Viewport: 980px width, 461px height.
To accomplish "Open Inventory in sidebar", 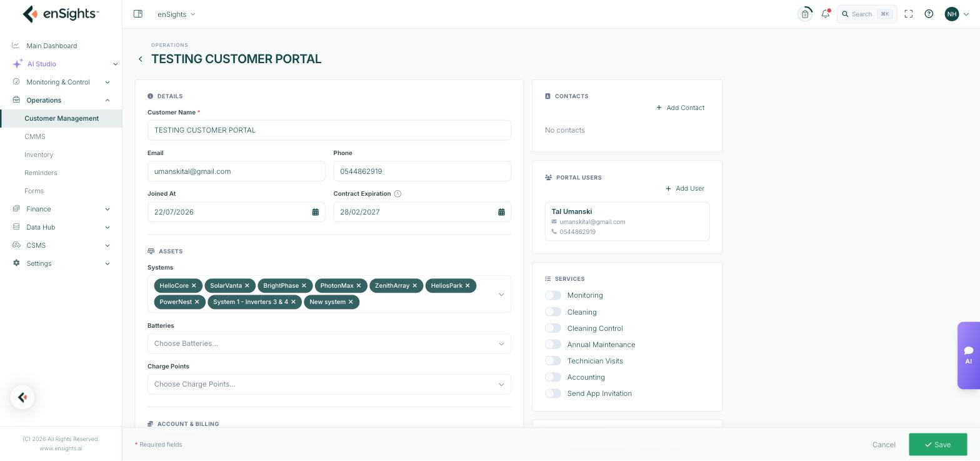I will [39, 155].
